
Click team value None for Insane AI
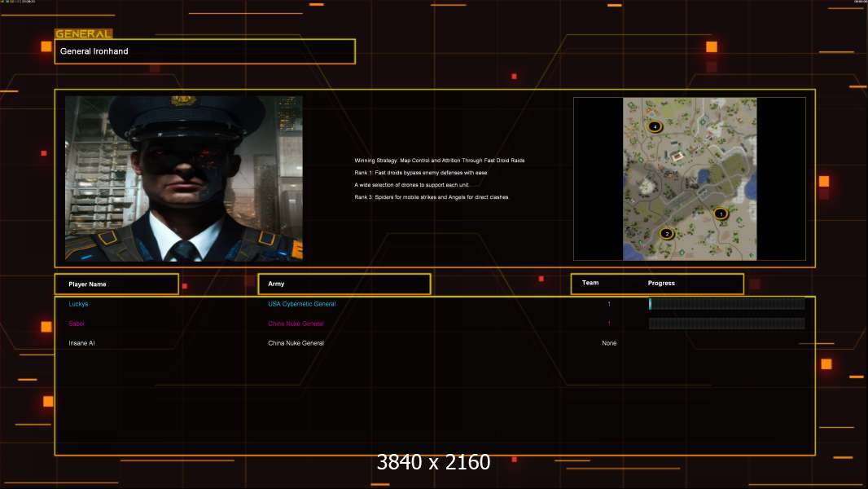(x=609, y=343)
